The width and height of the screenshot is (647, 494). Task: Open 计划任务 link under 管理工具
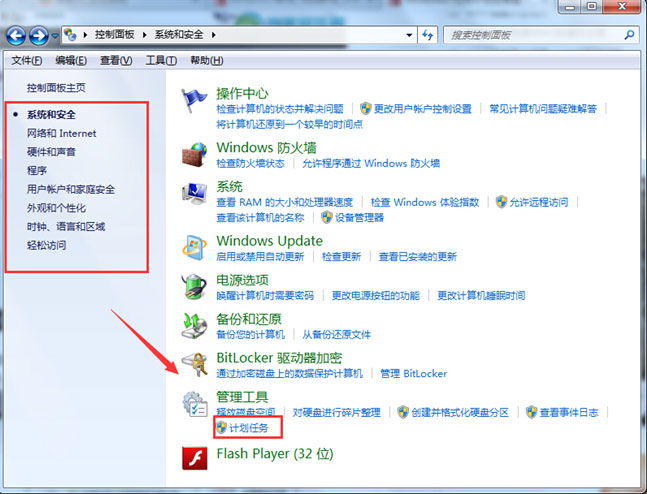248,428
